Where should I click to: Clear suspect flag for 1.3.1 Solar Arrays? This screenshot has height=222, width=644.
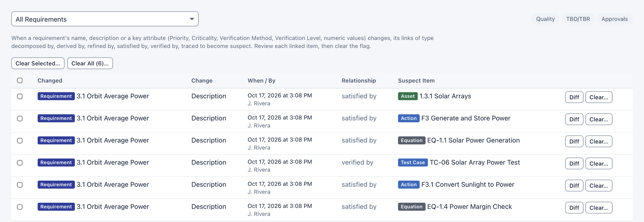pos(599,97)
